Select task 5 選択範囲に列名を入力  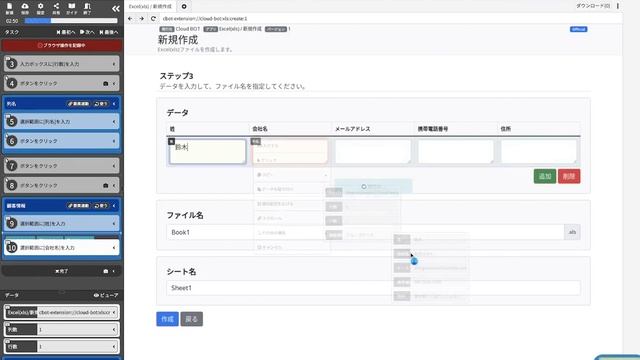pyautogui.click(x=62, y=122)
